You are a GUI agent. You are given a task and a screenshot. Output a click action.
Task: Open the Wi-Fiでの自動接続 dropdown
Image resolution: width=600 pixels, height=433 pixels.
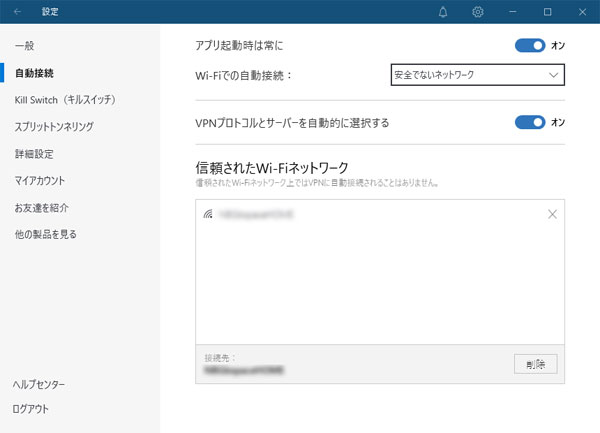click(478, 75)
